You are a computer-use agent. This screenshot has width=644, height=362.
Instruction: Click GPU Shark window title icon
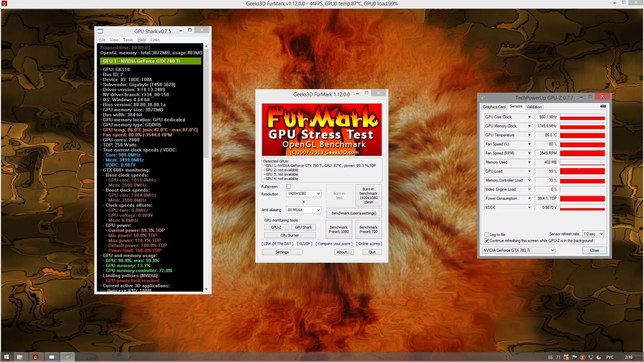click(x=100, y=31)
